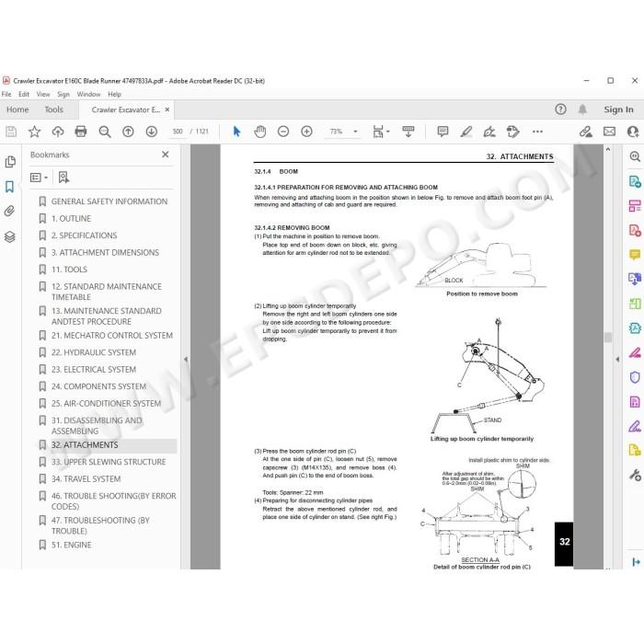
Task: Close the Bookmarks panel
Action: coord(165,155)
